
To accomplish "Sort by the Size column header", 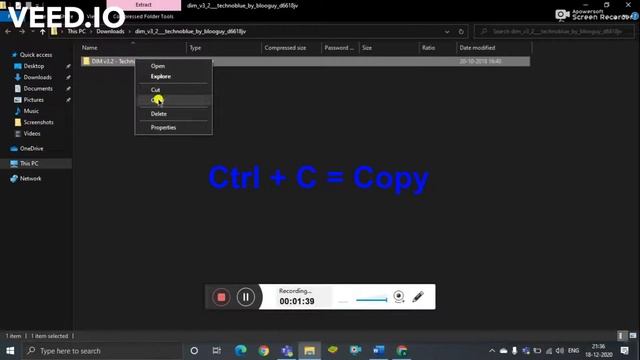I will pos(389,48).
